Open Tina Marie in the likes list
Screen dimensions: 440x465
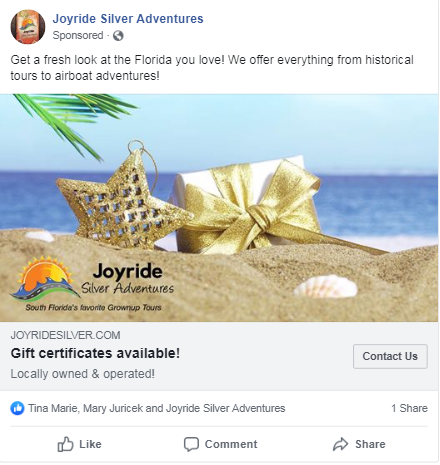53,408
